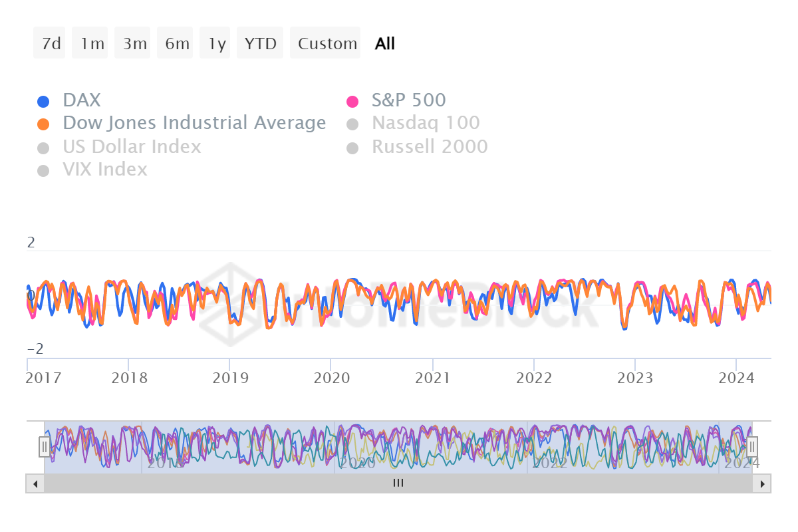Toggle Dow Jones Industrial Average legend
This screenshot has height=532, width=798.
(194, 123)
